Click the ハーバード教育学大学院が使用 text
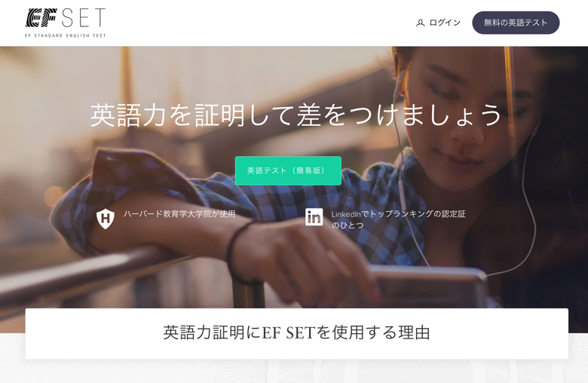588x383 pixels. click(x=179, y=214)
